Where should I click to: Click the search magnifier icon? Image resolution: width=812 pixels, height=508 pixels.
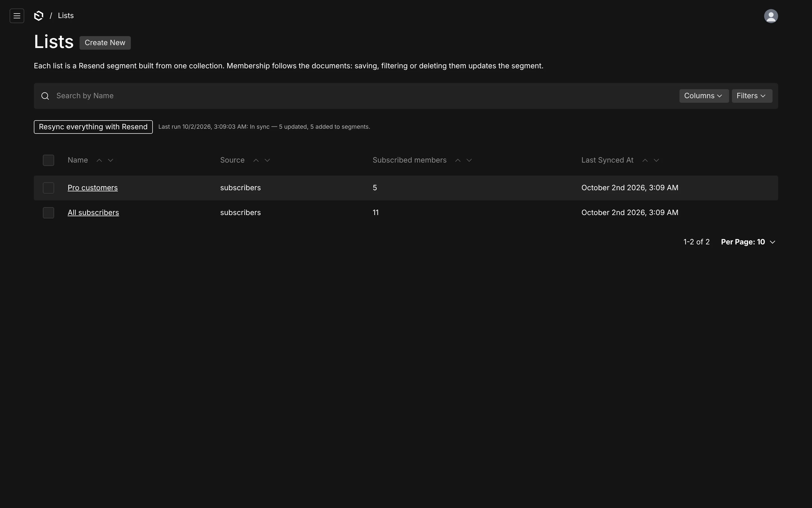pos(45,96)
